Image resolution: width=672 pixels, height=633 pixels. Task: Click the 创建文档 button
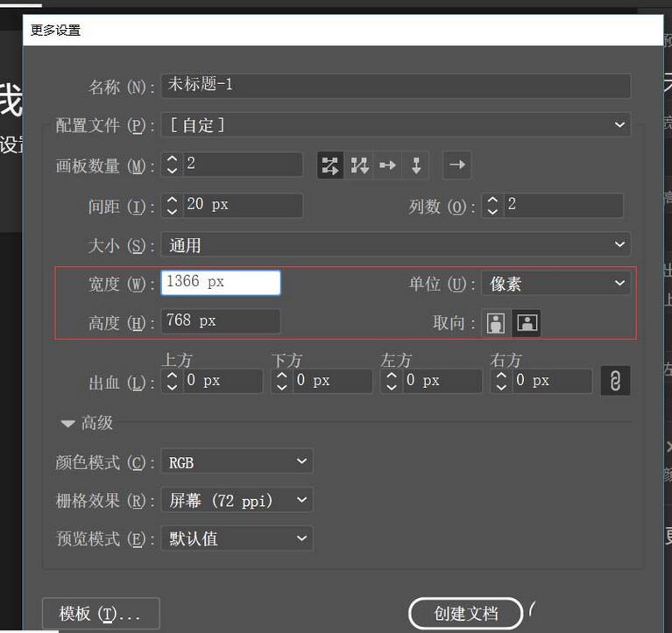[x=466, y=614]
